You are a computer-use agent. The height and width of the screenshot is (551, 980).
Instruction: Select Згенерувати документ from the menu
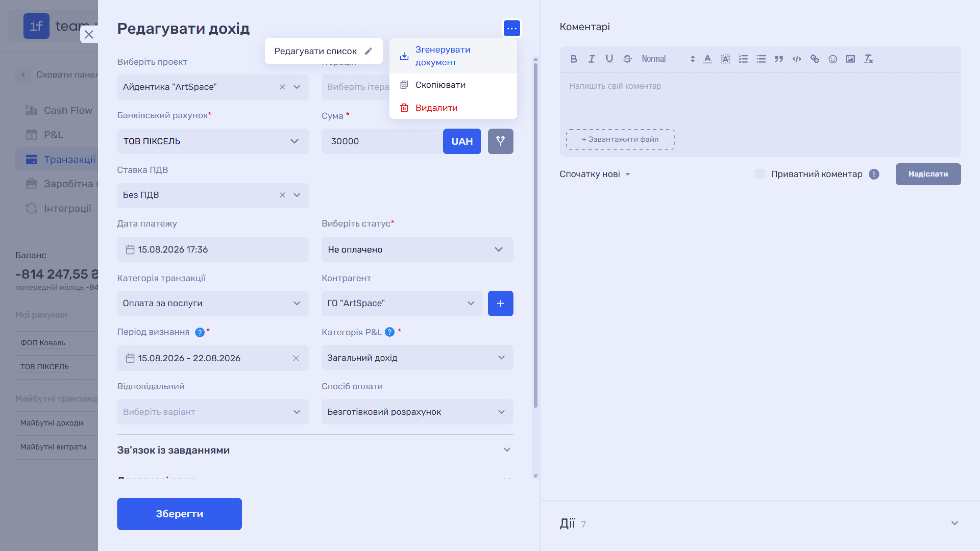(453, 56)
